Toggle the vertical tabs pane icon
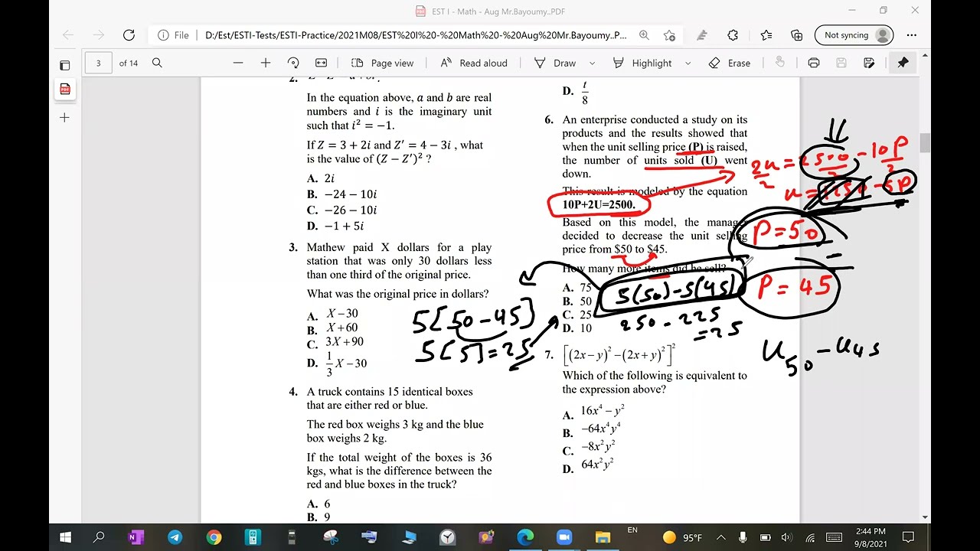Image resolution: width=980 pixels, height=551 pixels. tap(65, 65)
